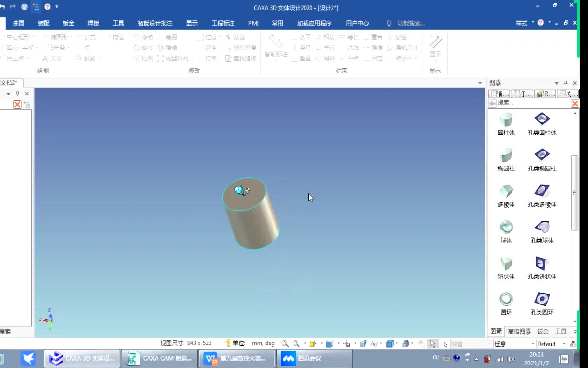Click the pushpin icon on cylinder top

point(247,191)
